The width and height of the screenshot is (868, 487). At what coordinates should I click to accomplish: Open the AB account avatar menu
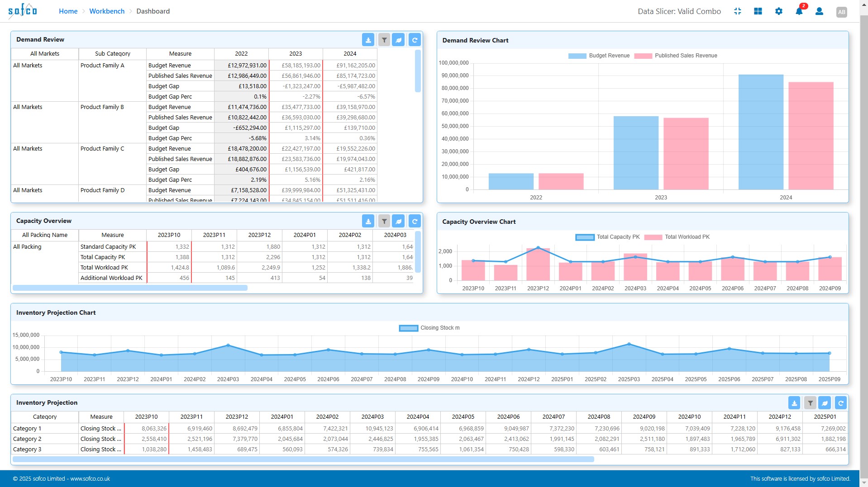pos(842,11)
